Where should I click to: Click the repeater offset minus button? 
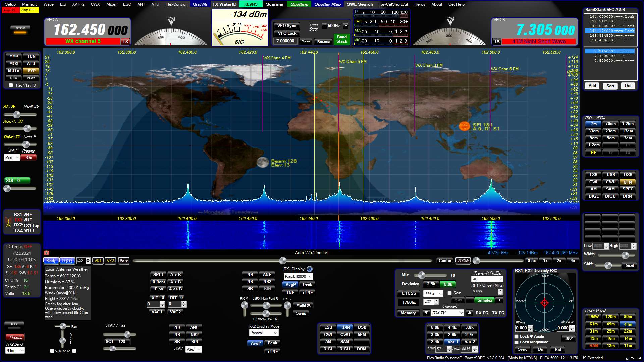(x=470, y=300)
